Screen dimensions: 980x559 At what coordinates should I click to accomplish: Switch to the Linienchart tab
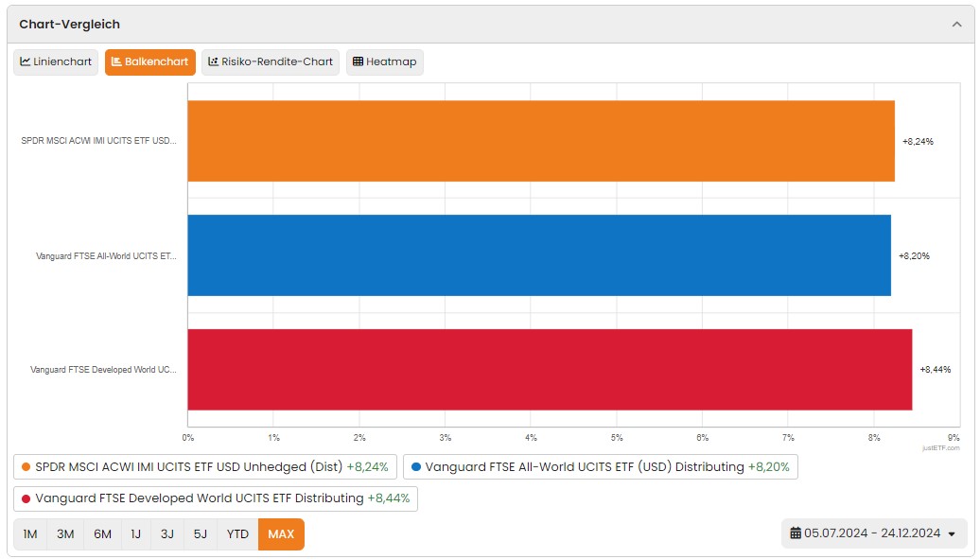56,61
